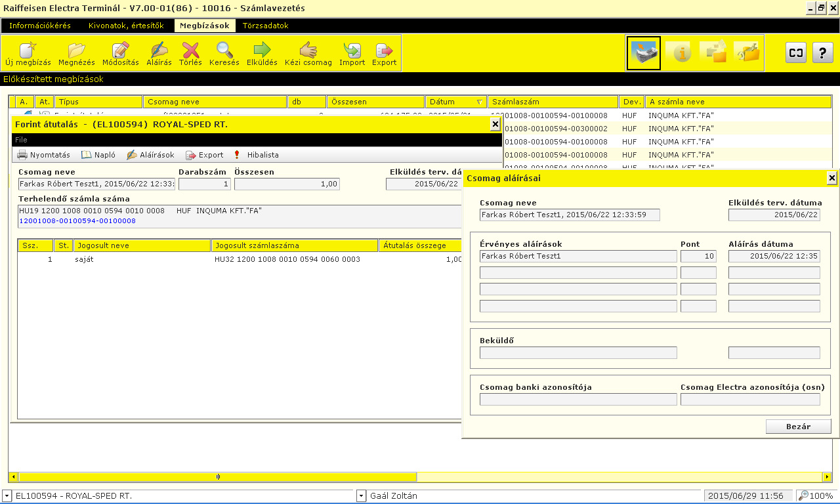Sort by the Dátum column header

pos(456,102)
